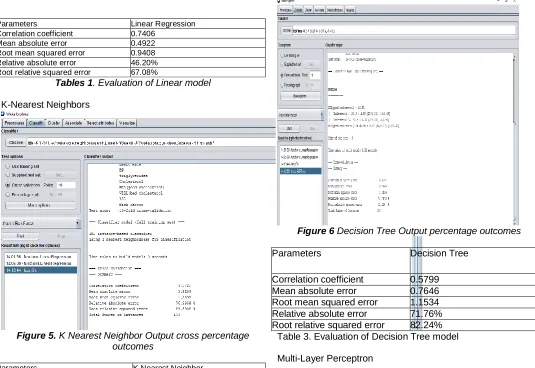Viewport: 535px width, 368px height.
Task: Click the Folds field in the Decision Tree window
Action: click(315, 75)
